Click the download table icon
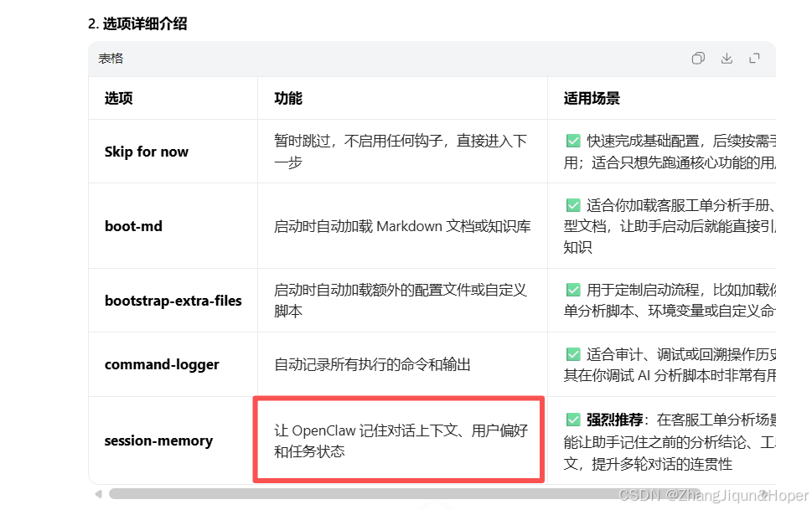The width and height of the screenshot is (812, 510). [x=726, y=58]
